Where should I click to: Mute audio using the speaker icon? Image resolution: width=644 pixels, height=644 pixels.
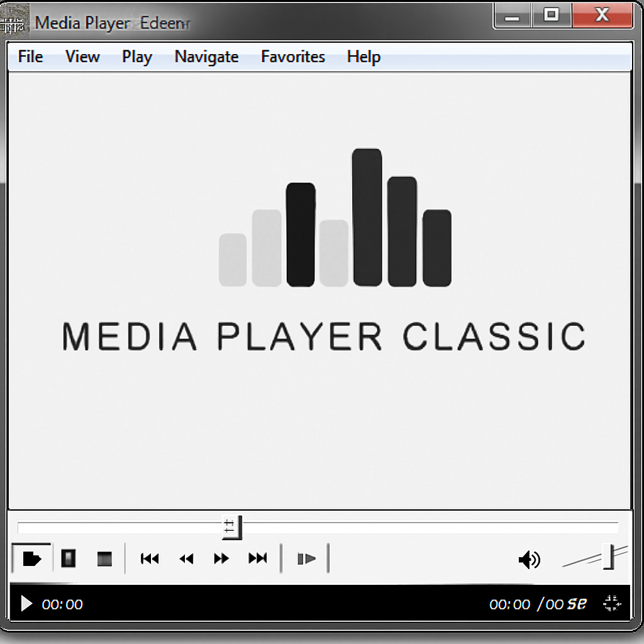(530, 560)
